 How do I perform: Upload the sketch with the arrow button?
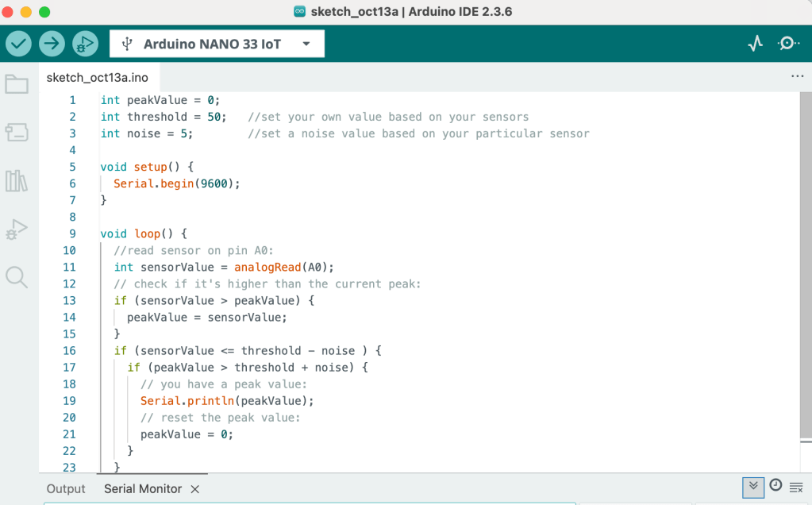click(52, 44)
